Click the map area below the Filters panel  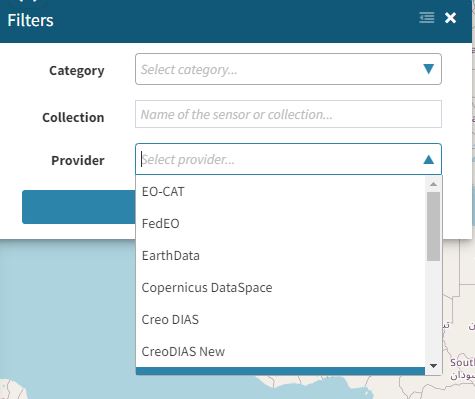(67, 317)
